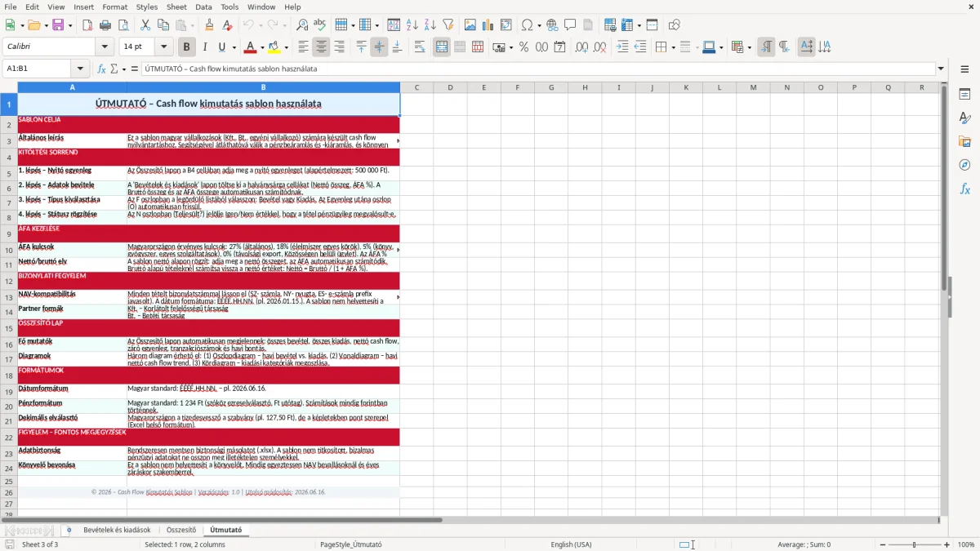The image size is (980, 551).
Task: Toggle Center Vertically alignment
Action: pos(379,47)
